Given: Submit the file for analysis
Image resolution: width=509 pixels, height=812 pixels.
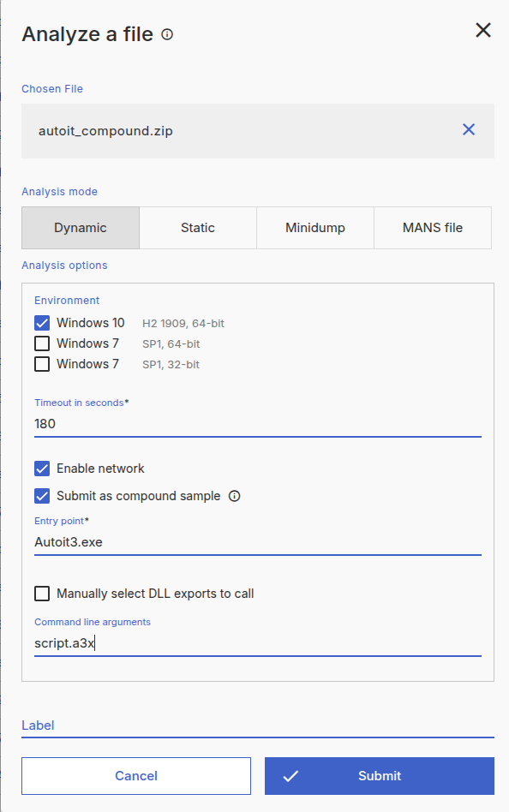Looking at the screenshot, I should click(380, 776).
